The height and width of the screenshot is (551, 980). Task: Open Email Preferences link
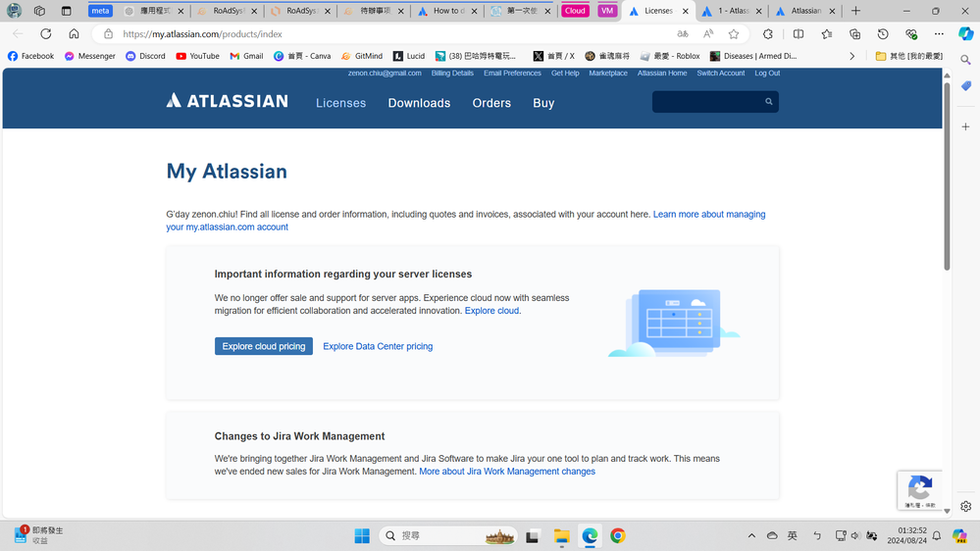point(512,74)
